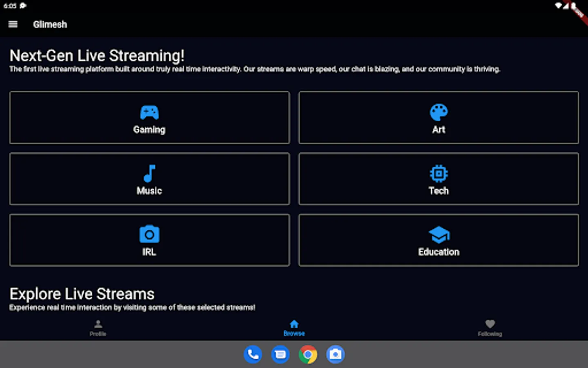This screenshot has height=368, width=588.
Task: Switch to the Following tab
Action: (x=490, y=328)
